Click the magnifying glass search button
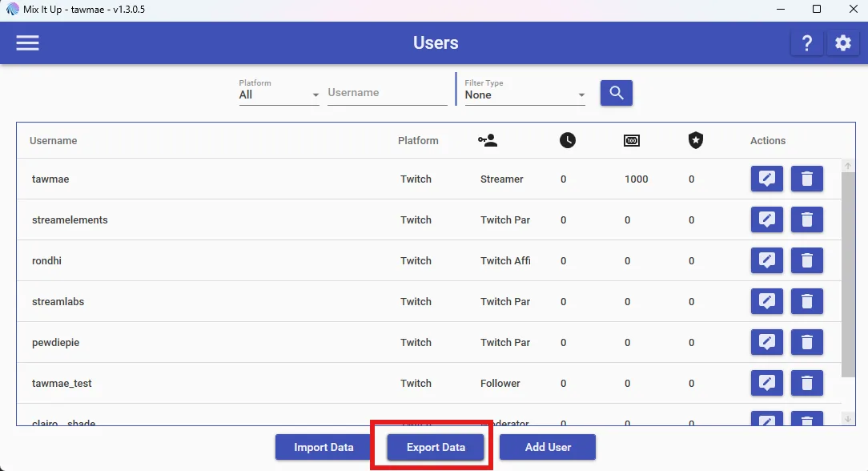The height and width of the screenshot is (471, 868). coord(616,93)
